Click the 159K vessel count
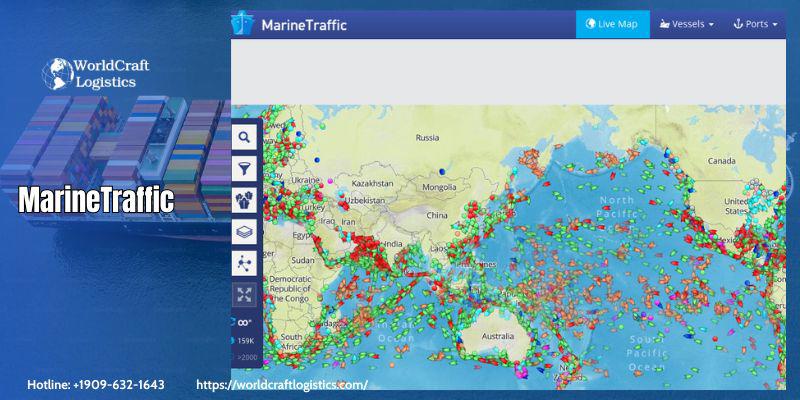This screenshot has width=800, height=400. pyautogui.click(x=246, y=340)
